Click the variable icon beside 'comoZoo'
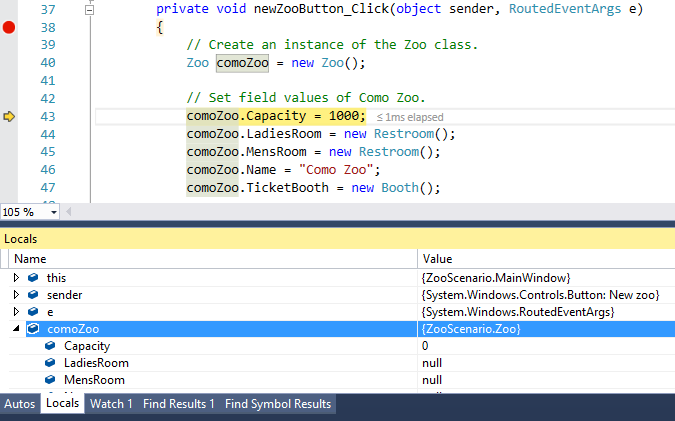This screenshot has width=675, height=421. click(33, 329)
